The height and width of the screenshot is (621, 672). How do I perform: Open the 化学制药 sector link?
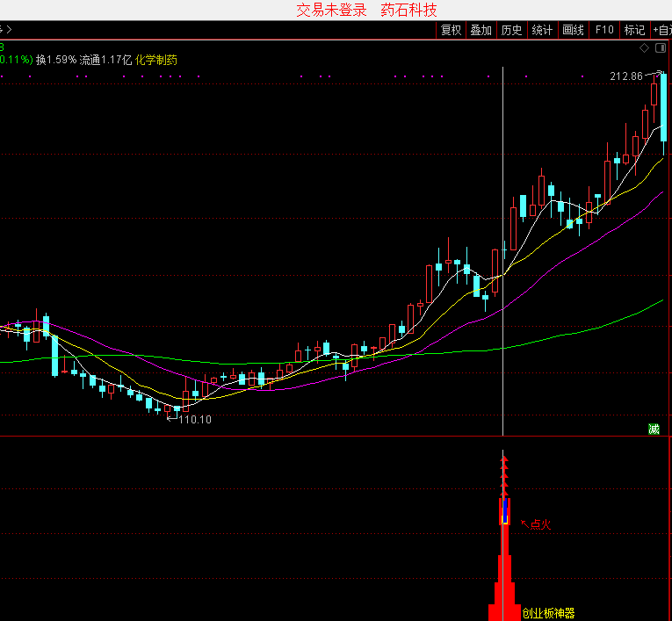(x=156, y=61)
